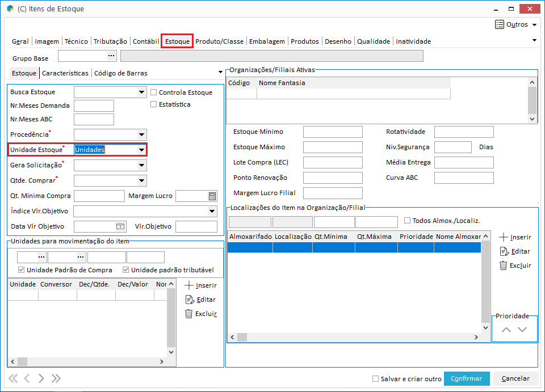
Task: Click Editar in Unidades para movimentação
Action: click(200, 300)
